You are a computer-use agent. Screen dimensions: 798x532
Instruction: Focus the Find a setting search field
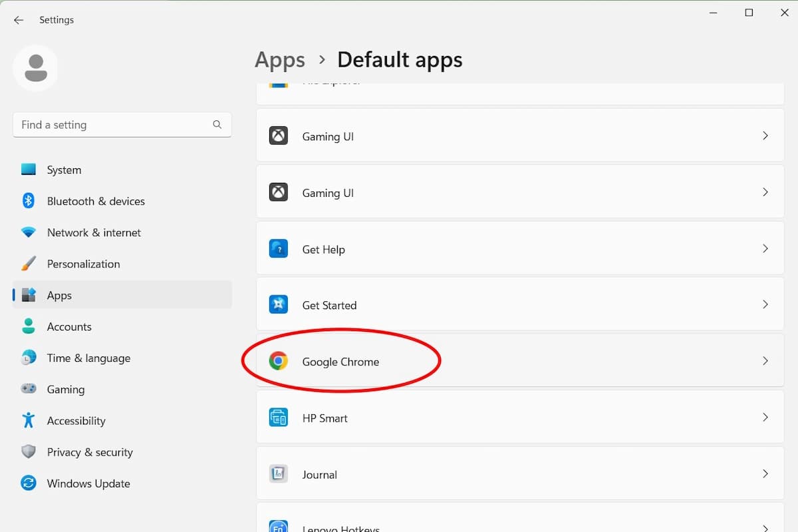[x=122, y=124]
